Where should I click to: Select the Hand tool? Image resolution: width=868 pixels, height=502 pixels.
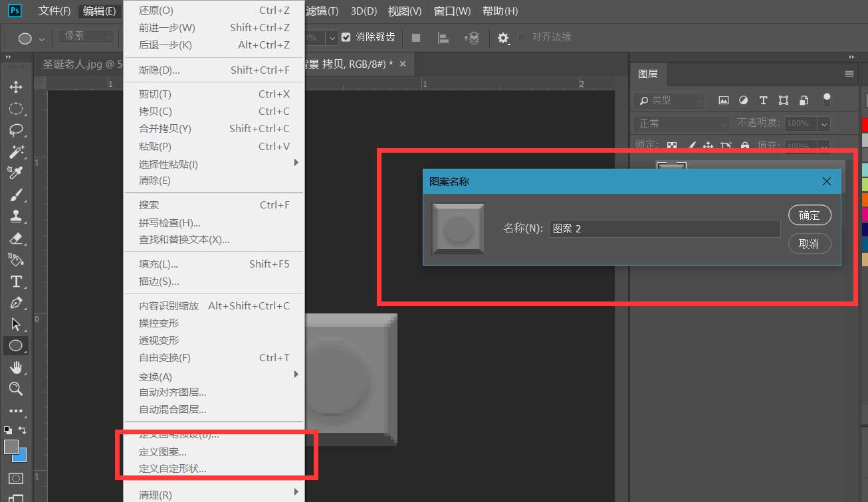click(x=16, y=367)
